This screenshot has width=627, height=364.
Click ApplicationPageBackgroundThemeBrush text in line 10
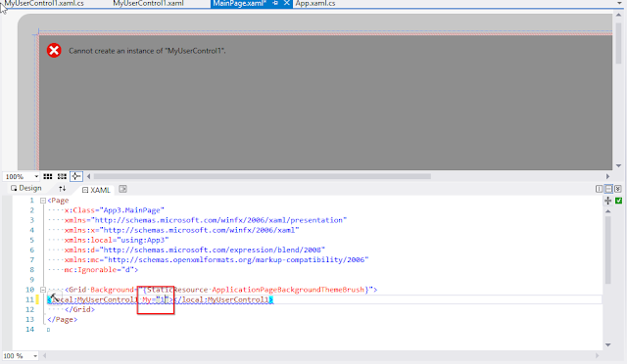288,290
